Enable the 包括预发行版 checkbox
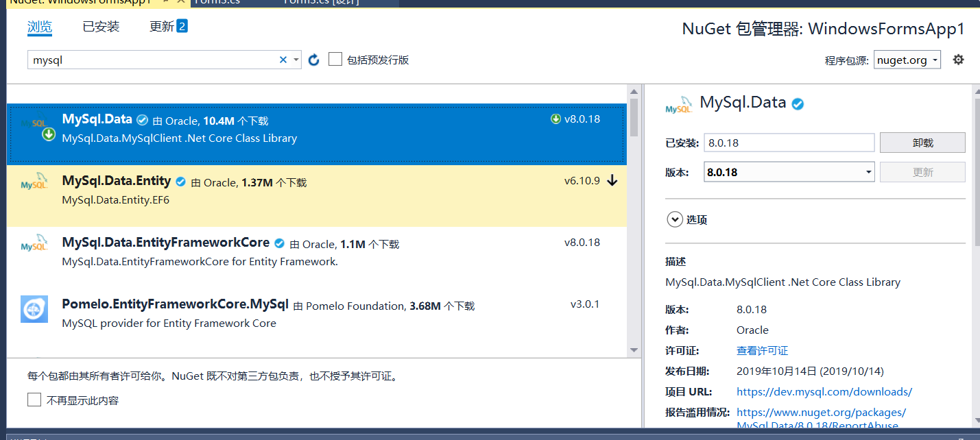 click(x=335, y=60)
